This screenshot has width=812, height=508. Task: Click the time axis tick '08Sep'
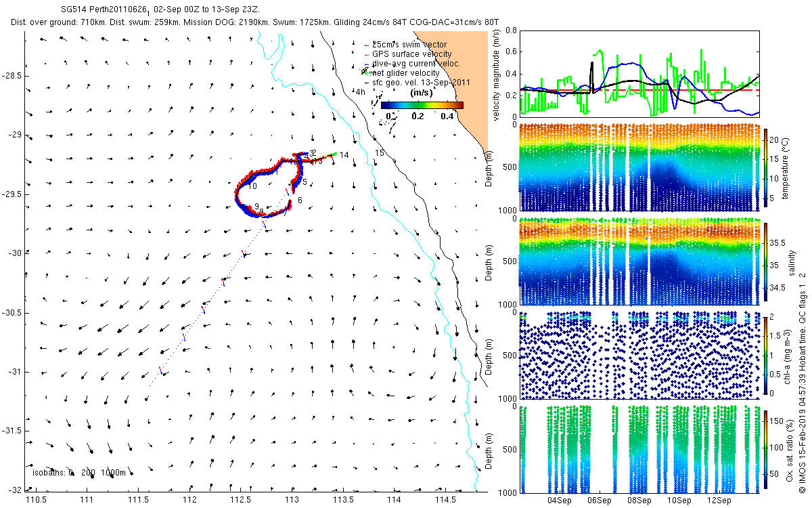pyautogui.click(x=639, y=500)
